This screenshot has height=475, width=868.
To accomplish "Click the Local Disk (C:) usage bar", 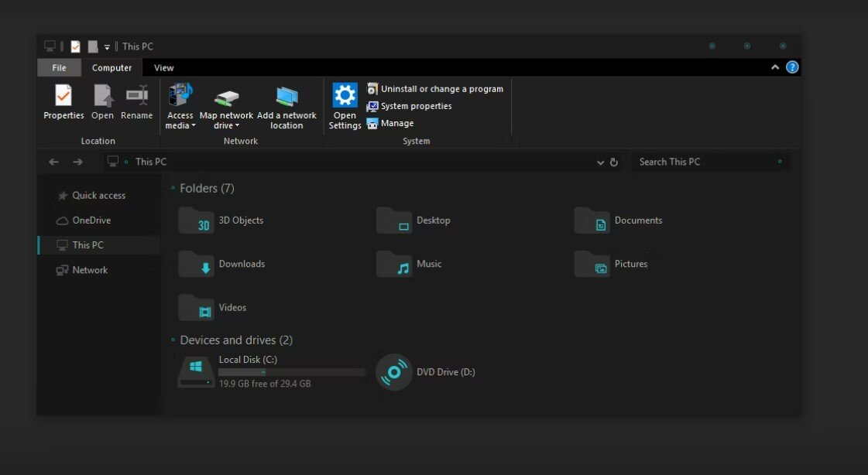I will (292, 372).
